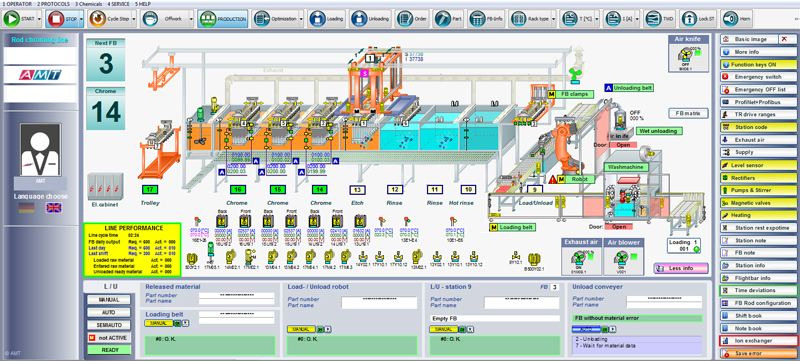This screenshot has height=361, width=800.
Task: Click the green START play icon
Action: 12,19
